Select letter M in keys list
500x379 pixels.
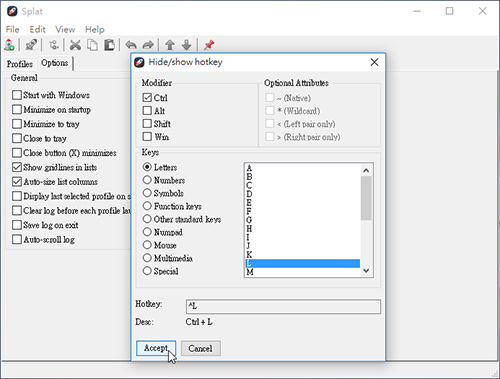point(303,272)
